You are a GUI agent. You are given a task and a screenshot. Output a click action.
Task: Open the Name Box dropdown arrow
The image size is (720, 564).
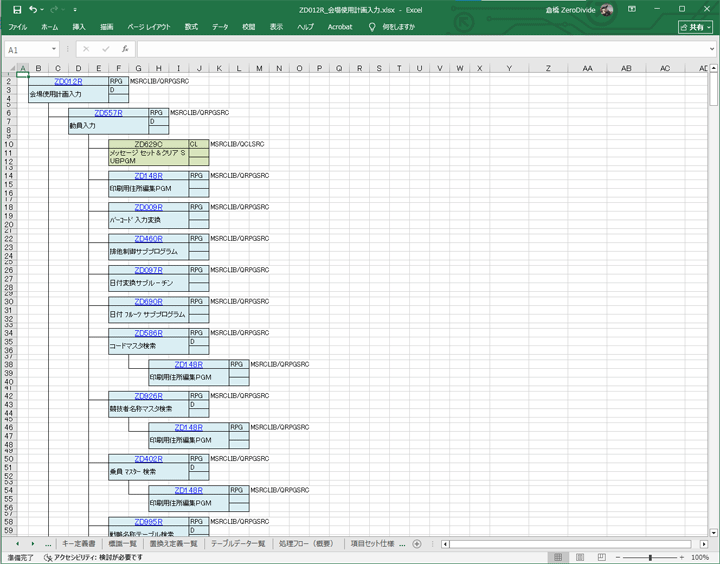pyautogui.click(x=54, y=49)
